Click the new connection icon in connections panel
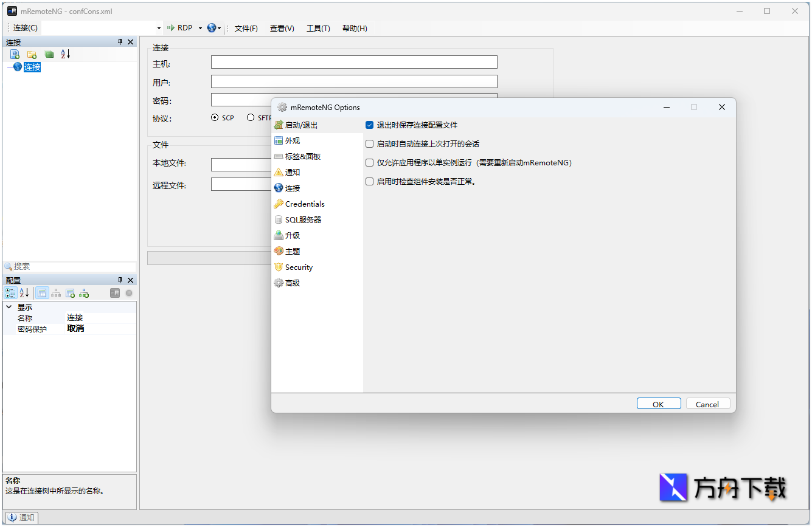Screen dimensions: 812x527 click(x=15, y=54)
